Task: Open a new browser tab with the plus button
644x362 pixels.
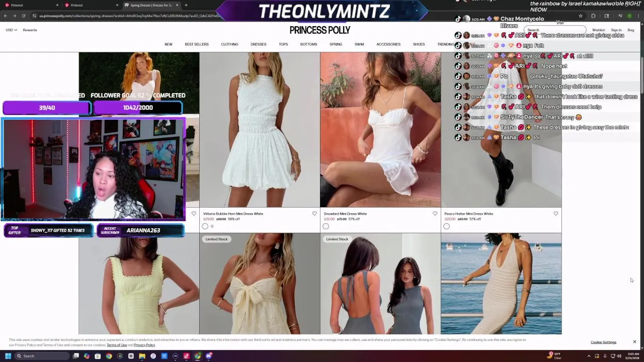Action: point(186,5)
